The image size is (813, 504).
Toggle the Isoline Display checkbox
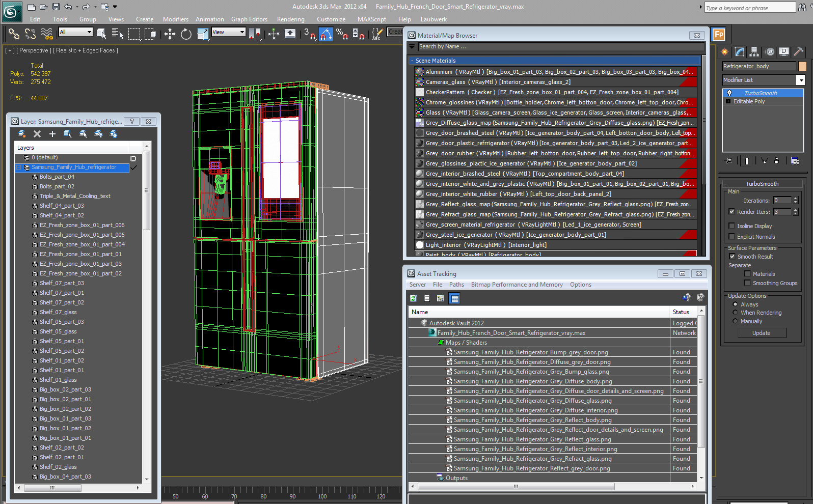tap(732, 226)
